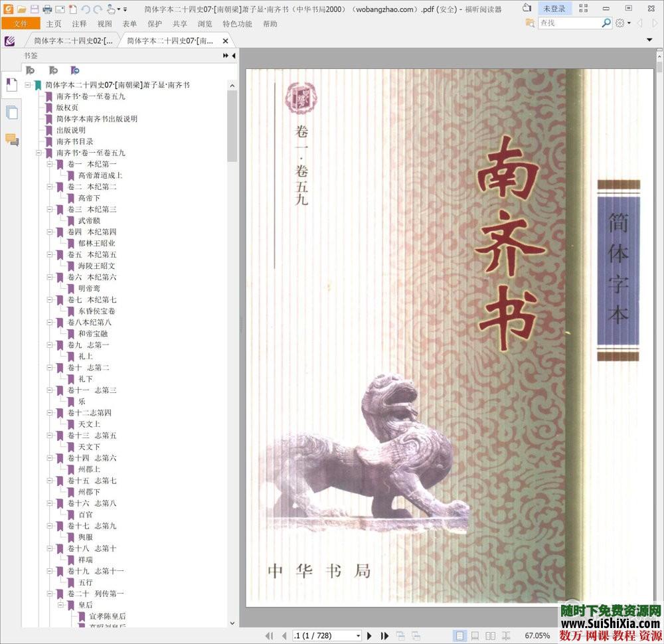Save the document

(x=35, y=9)
